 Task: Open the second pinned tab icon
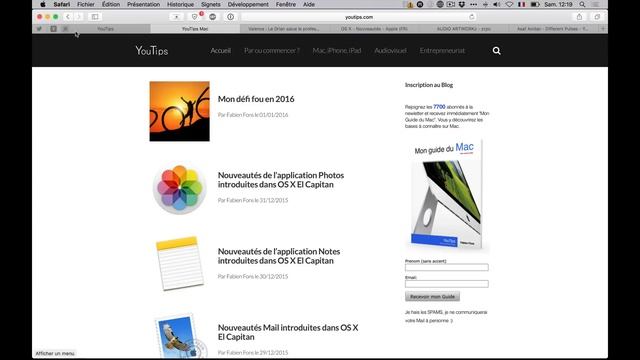click(53, 29)
